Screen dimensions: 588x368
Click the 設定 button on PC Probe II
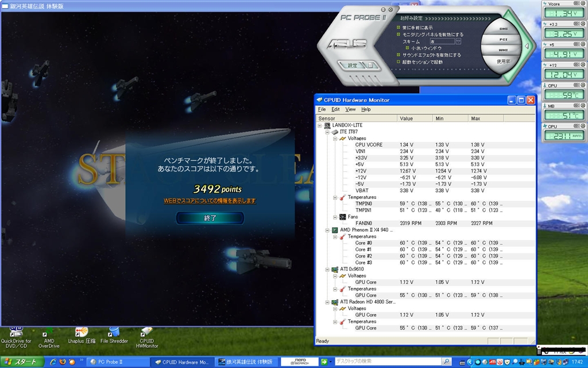coord(352,66)
